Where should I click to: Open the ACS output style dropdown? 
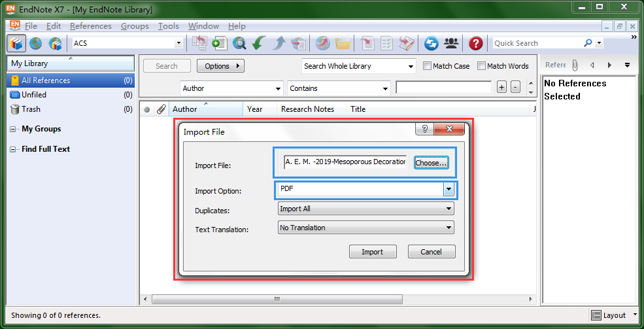pos(178,43)
